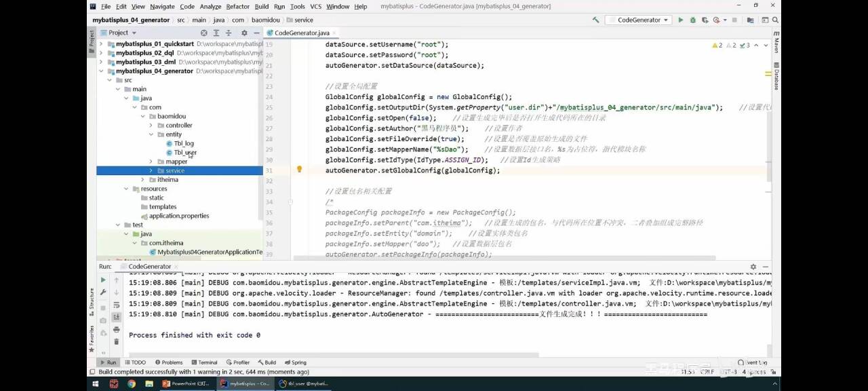Open the Spring tool window
The width and height of the screenshot is (868, 391).
296,362
